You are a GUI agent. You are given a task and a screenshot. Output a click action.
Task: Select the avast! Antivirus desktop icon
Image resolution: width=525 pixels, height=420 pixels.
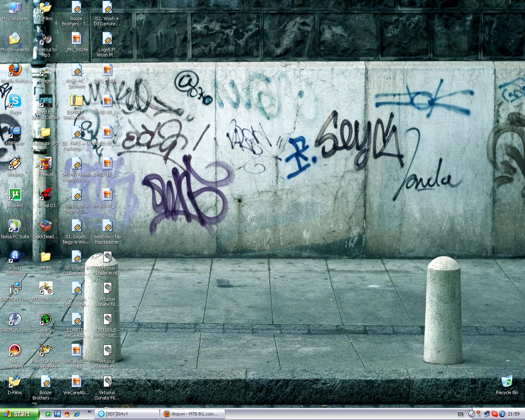click(x=15, y=257)
